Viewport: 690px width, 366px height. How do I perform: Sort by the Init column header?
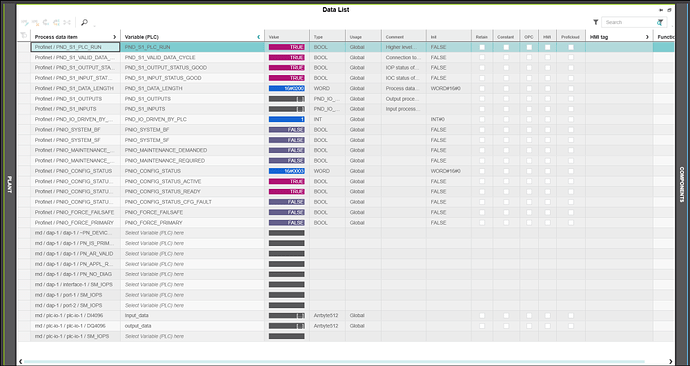(x=449, y=37)
